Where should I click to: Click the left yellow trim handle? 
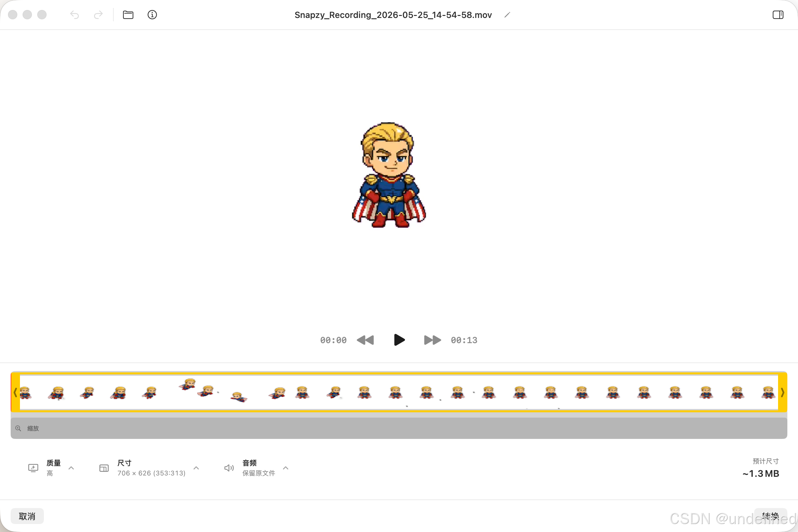15,393
